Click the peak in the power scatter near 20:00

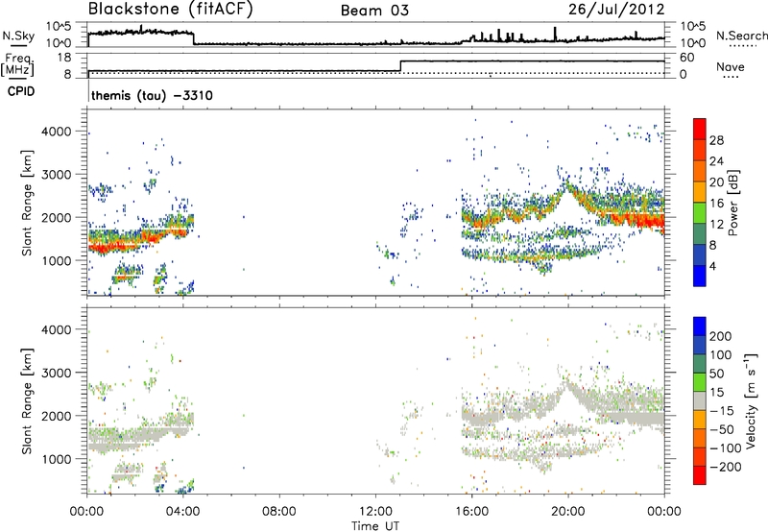point(566,183)
